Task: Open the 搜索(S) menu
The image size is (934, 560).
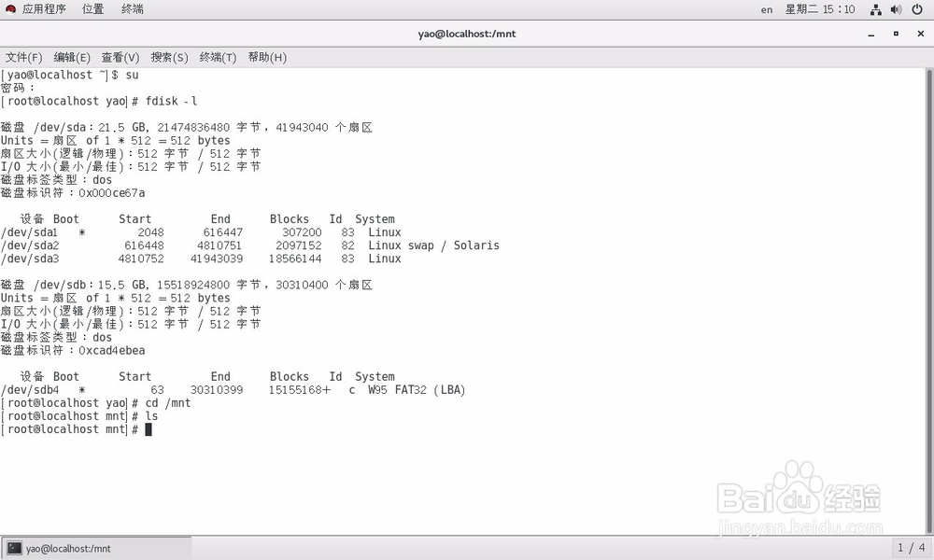Action: click(x=169, y=58)
